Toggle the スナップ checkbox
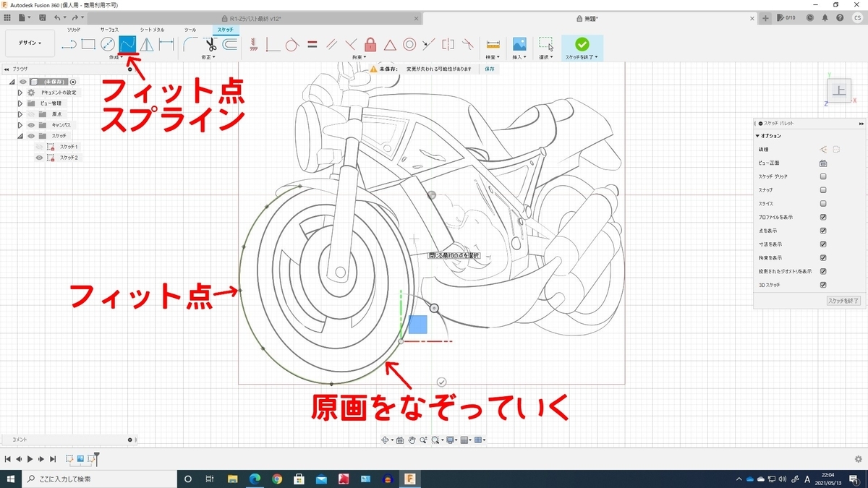Screen dimensions: 868x488 pos(823,190)
